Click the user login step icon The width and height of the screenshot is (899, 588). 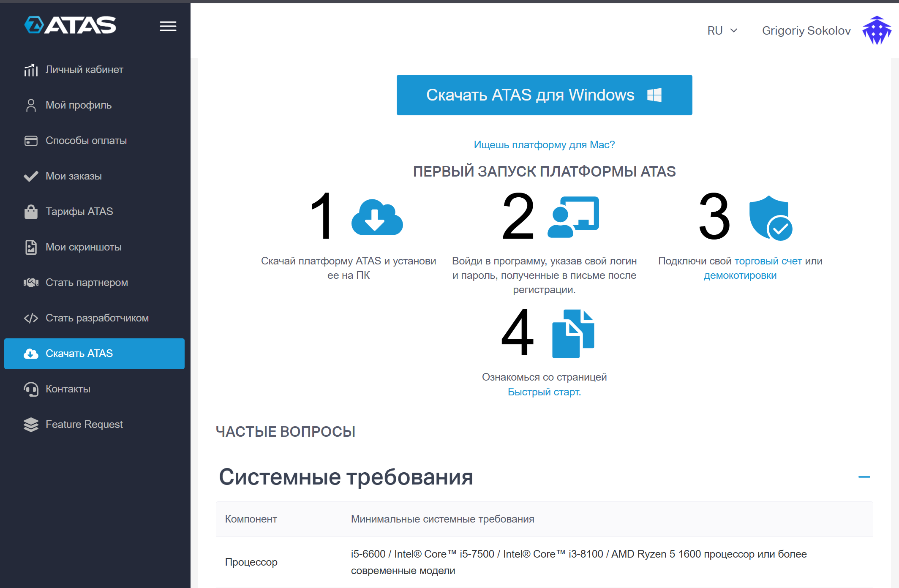click(573, 217)
